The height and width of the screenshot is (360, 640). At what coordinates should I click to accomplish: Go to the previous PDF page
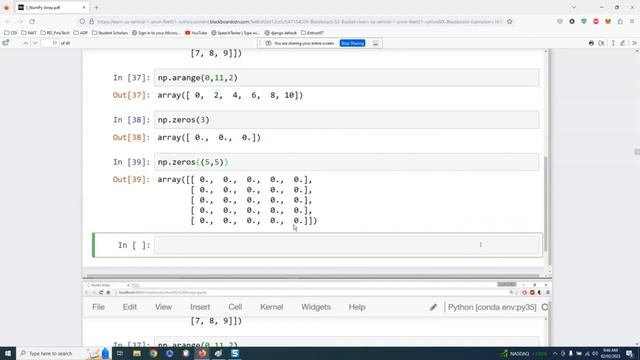(25, 43)
